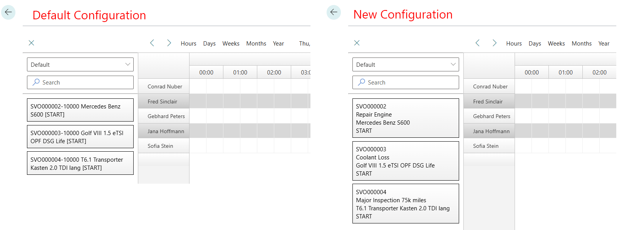Select Gebhard Peters row in Default Configuration

[x=164, y=116]
